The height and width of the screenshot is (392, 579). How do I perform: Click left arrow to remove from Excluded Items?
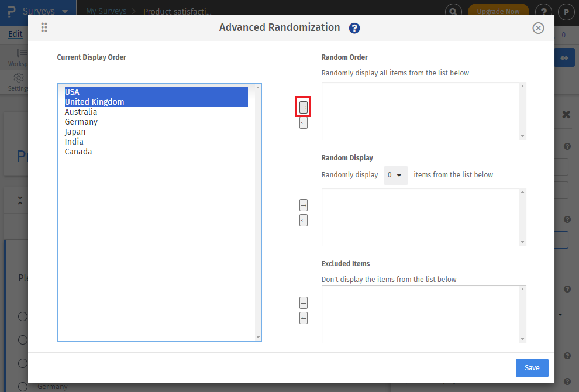pos(303,318)
